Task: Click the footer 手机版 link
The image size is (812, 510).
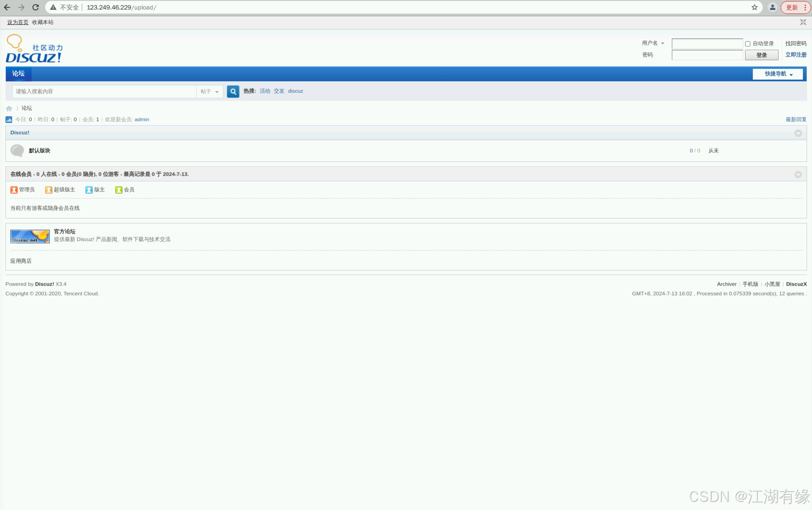Action: [750, 284]
